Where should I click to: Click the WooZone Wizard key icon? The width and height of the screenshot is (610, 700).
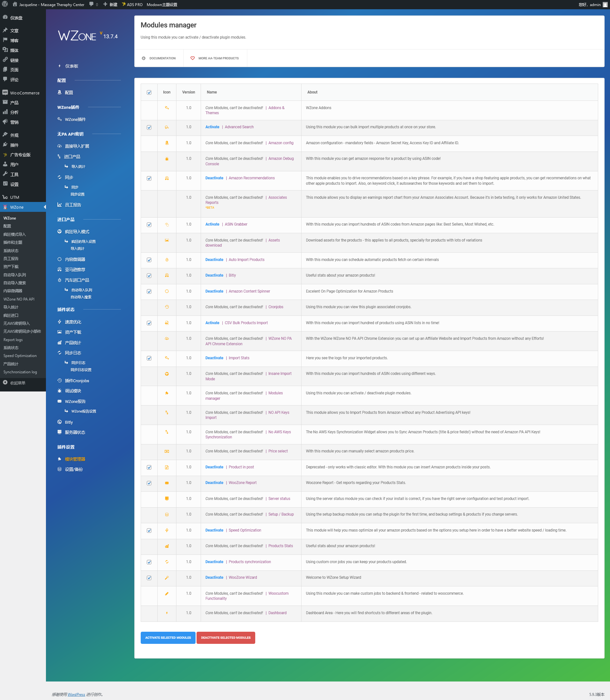(167, 577)
